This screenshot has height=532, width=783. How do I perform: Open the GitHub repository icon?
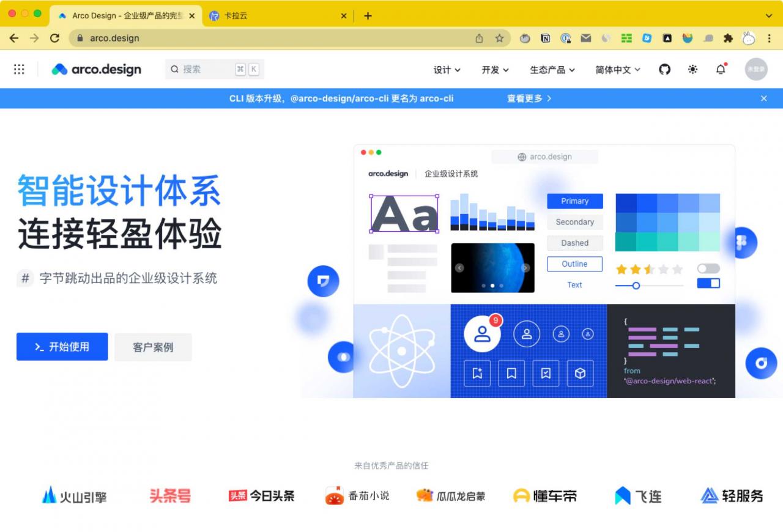(x=664, y=69)
